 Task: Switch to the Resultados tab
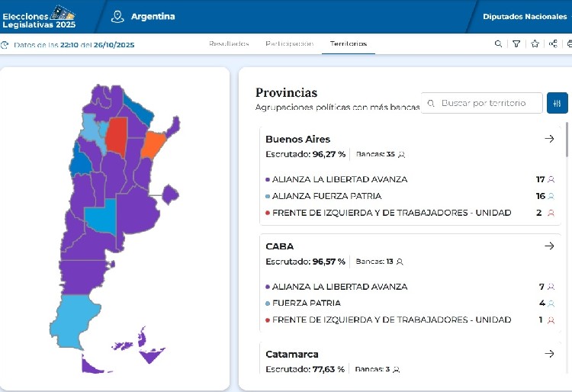pyautogui.click(x=229, y=43)
